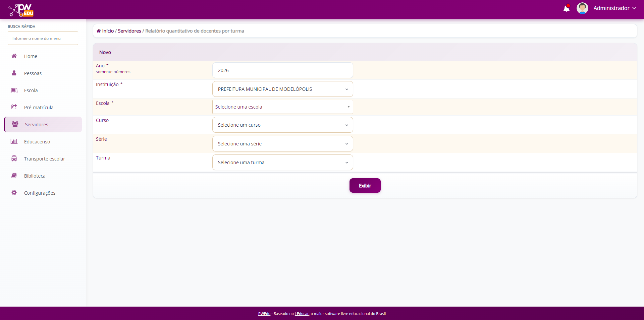
Task: Follow the Início breadcrumb link
Action: click(x=108, y=31)
